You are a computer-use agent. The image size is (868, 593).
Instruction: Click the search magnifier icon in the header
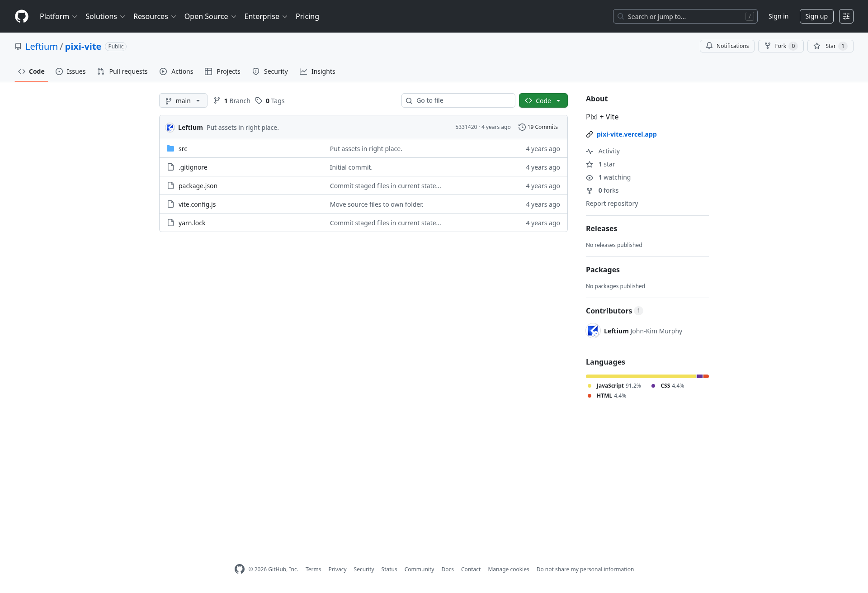tap(621, 16)
